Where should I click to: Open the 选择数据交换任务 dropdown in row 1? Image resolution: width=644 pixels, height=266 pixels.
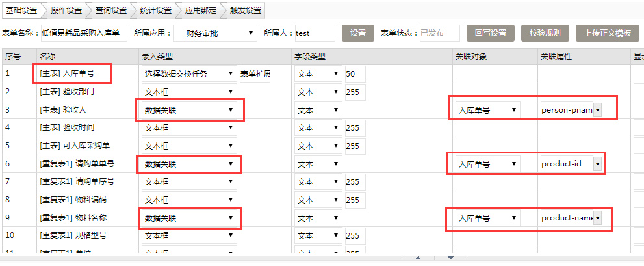188,74
